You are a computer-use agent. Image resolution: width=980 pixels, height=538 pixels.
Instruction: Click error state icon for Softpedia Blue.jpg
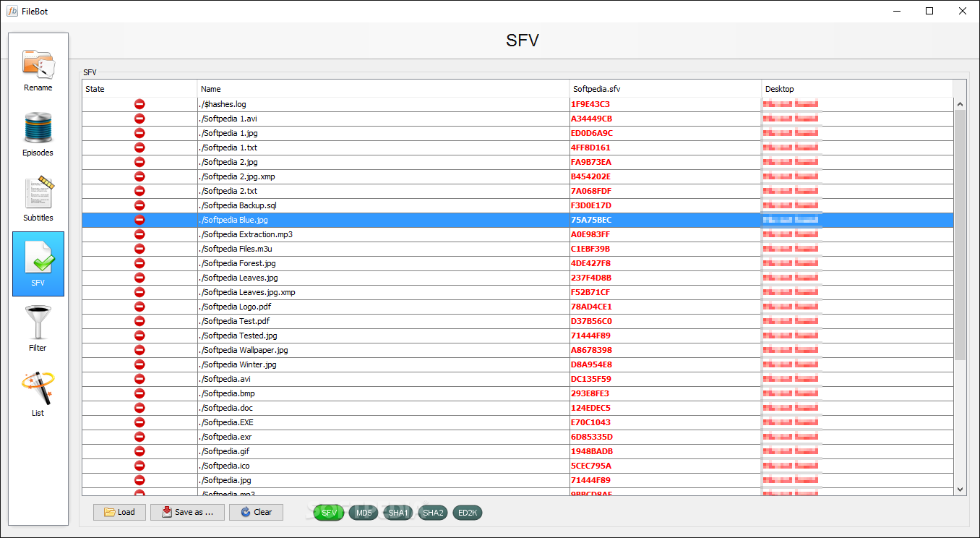coord(139,220)
